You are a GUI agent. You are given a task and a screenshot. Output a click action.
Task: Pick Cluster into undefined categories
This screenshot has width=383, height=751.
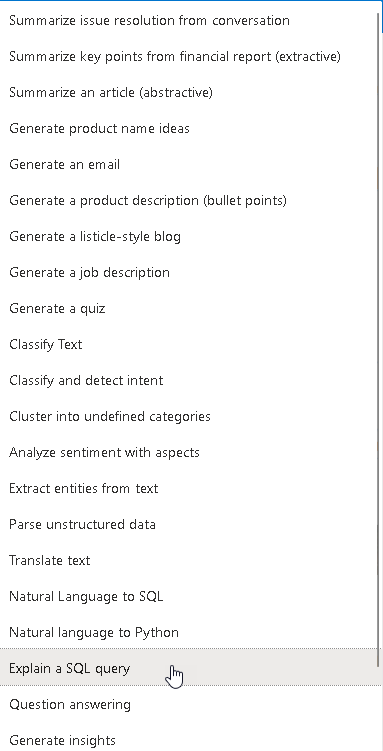(189, 416)
